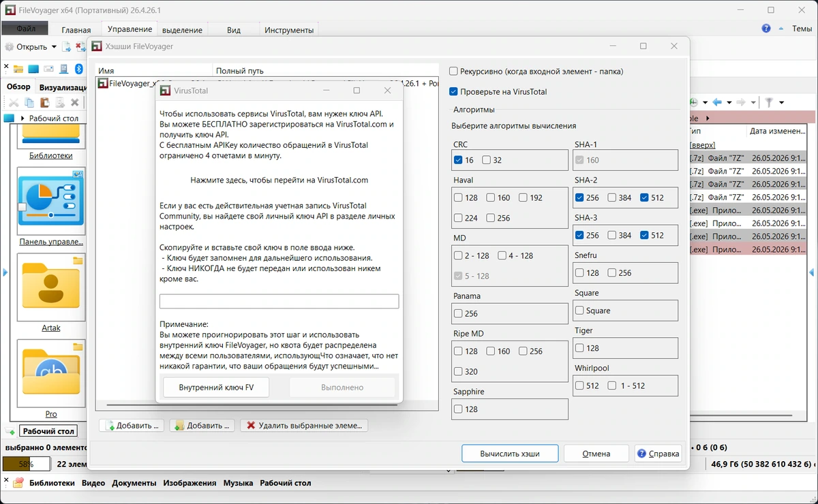Click the Темы option in title area
818x504 pixels.
[x=802, y=29]
